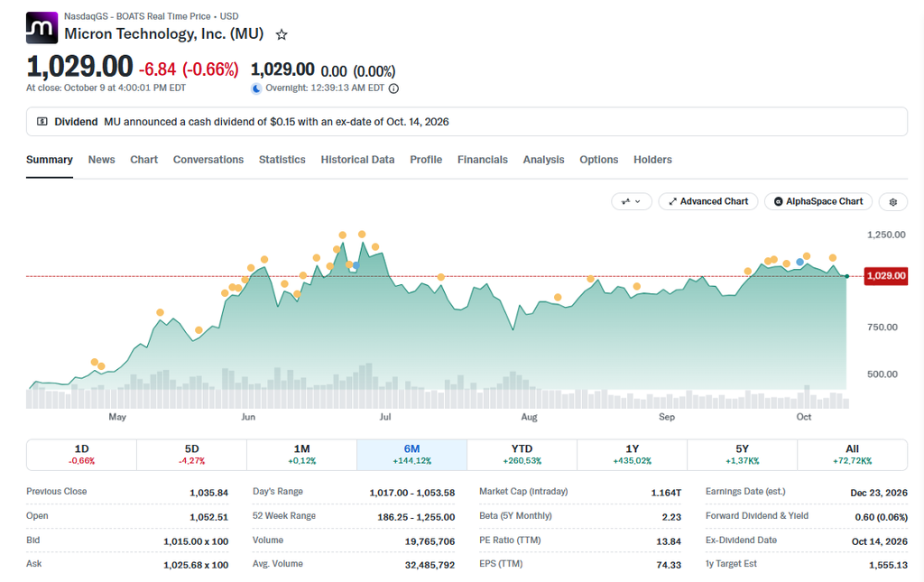Screen dimensions: 924x582
Task: Open the chart type dropdown
Action: click(x=631, y=201)
